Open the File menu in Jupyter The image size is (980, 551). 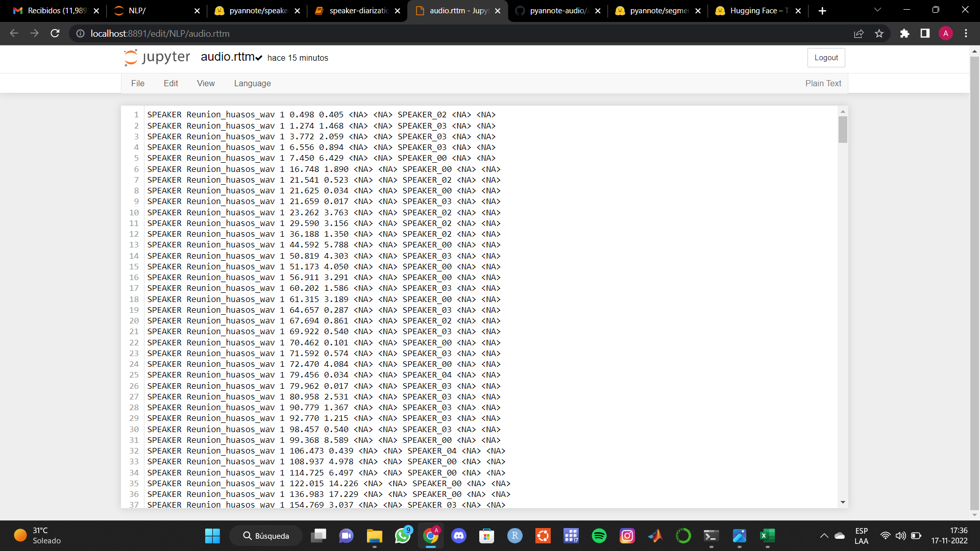click(x=137, y=83)
